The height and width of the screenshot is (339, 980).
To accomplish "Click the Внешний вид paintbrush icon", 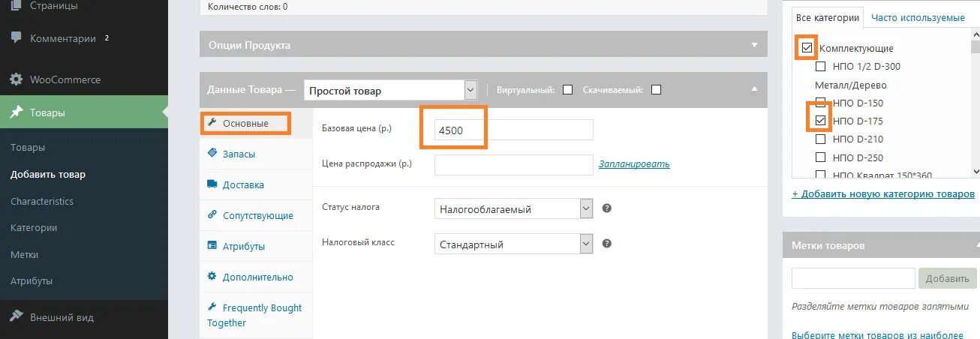I will [x=17, y=317].
